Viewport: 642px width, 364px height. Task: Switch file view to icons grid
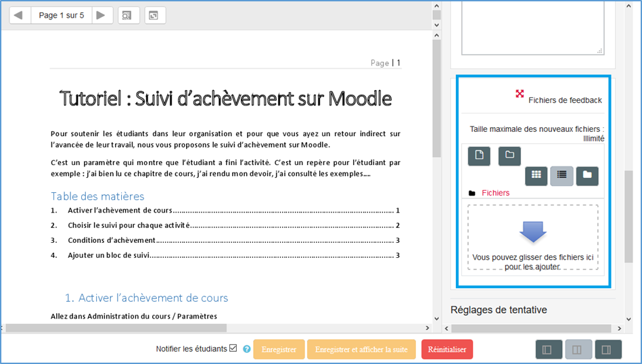[536, 176]
